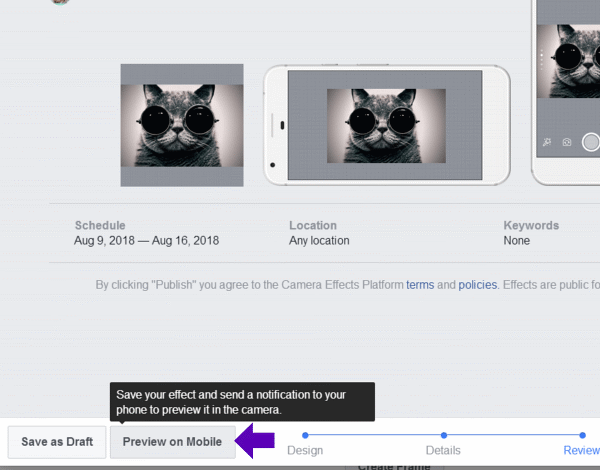600x470 pixels.
Task: Go to the Design step
Action: (305, 451)
